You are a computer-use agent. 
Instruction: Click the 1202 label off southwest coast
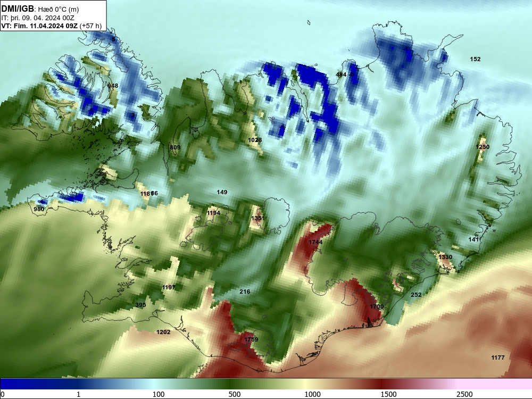point(163,332)
